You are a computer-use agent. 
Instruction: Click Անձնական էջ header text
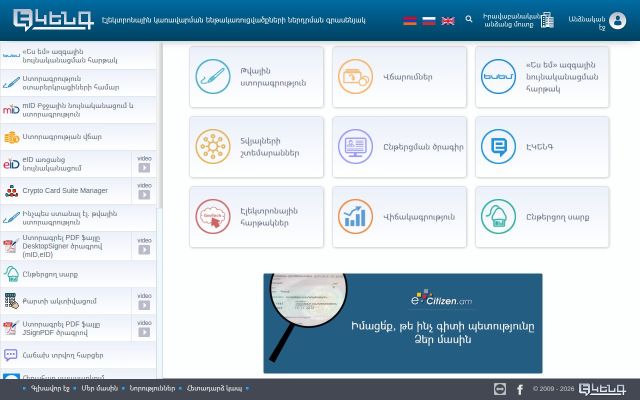(587, 23)
